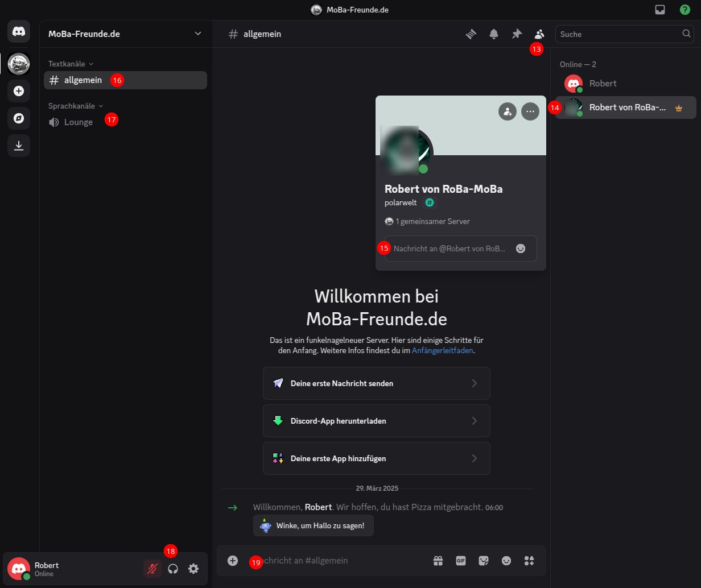Collapse the Sprachkanäle category
Screen dimensions: 701x588
click(76, 106)
